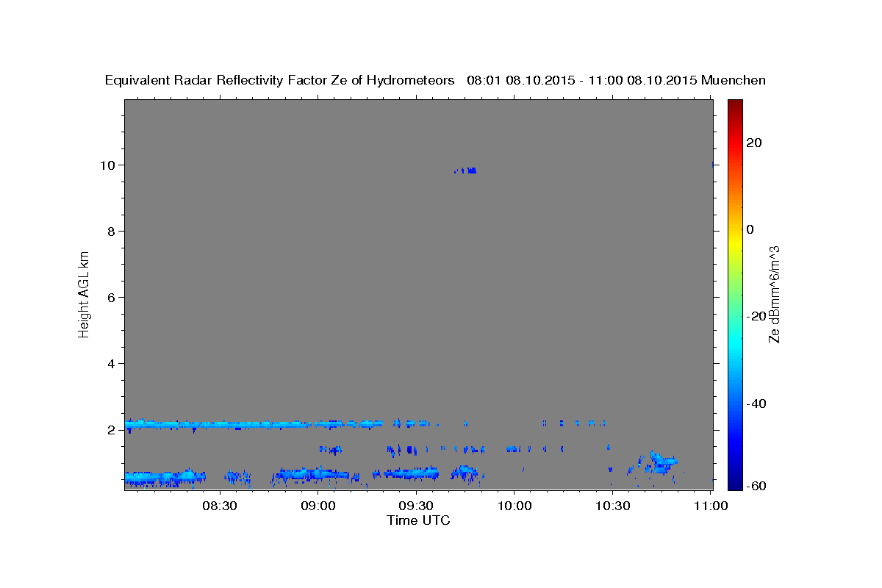Click the cyan cloud layer at 2 km near 08:30
Screen dimensions: 882x588
tap(220, 424)
